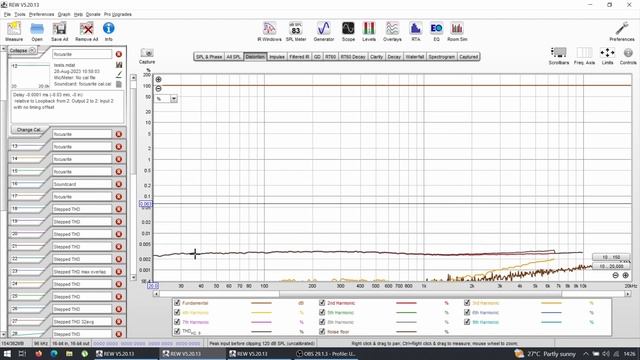Image resolution: width=640 pixels, height=360 pixels.
Task: Toggle the 4th Harmonic checkbox
Action: [177, 313]
